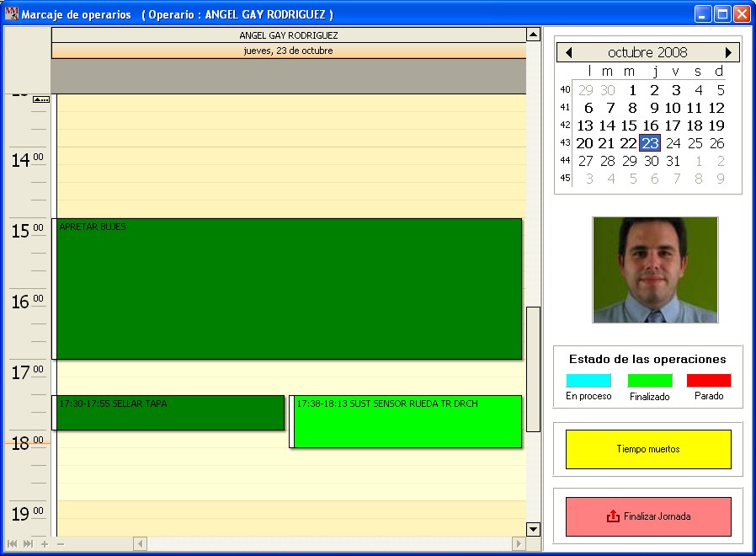Screen dimensions: 756x556
Task: Click the operator photo thumbnail
Action: click(655, 270)
